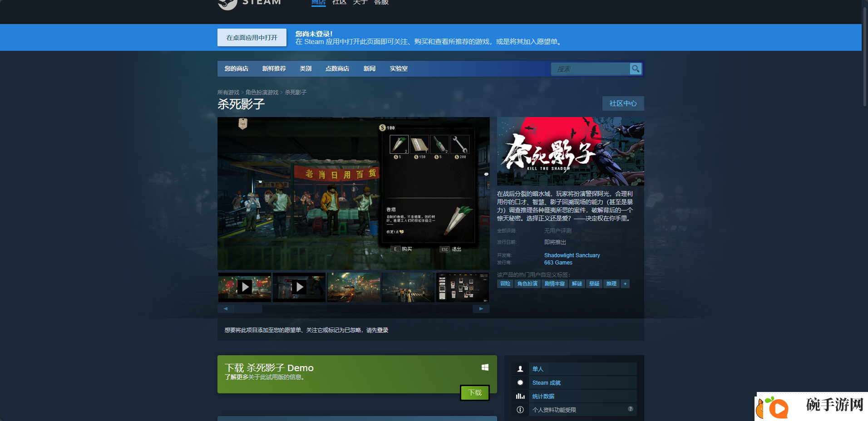Click the 悬疑 tag

(594, 284)
